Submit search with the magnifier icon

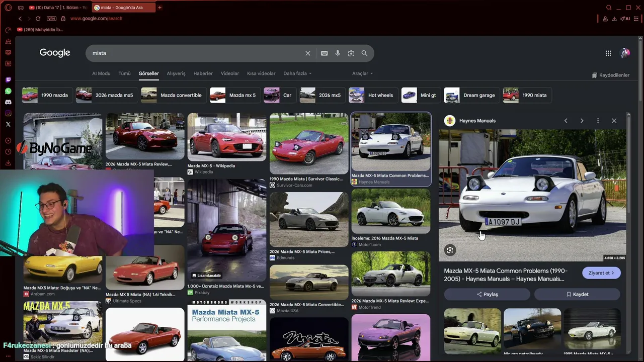pos(364,53)
